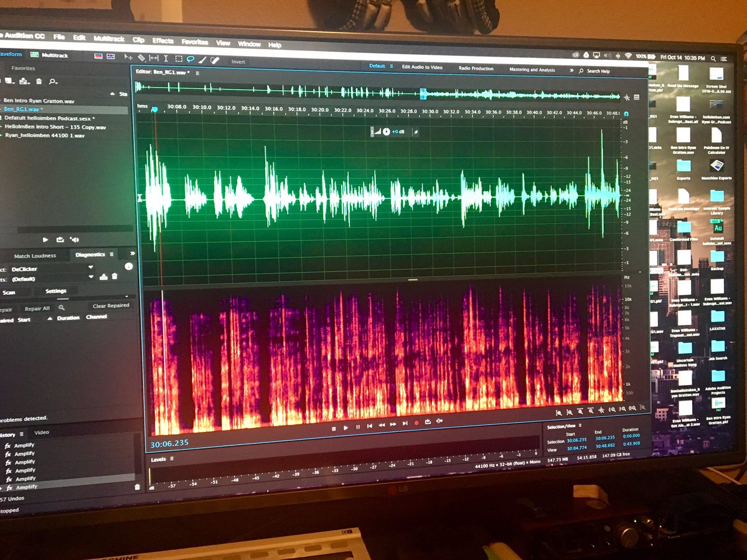This screenshot has width=747, height=560.
Task: Click the Repair All button
Action: (37, 309)
